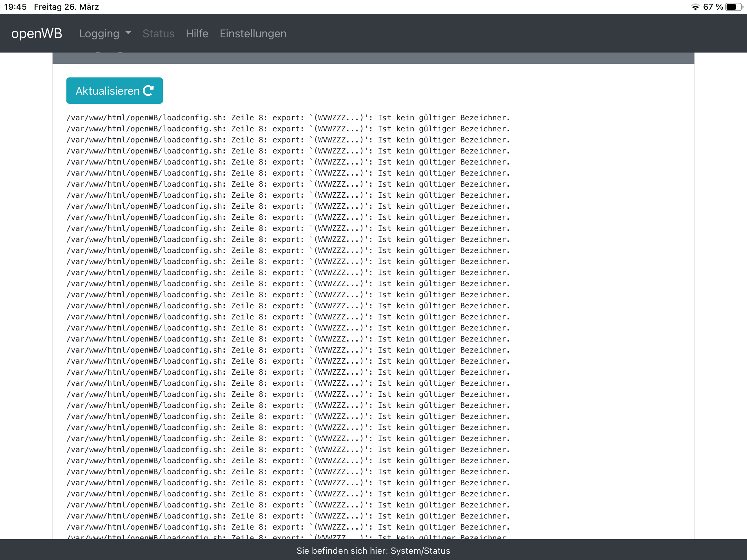Tap the battery percentage 67 %
Viewport: 747px width, 560px height.
712,6
